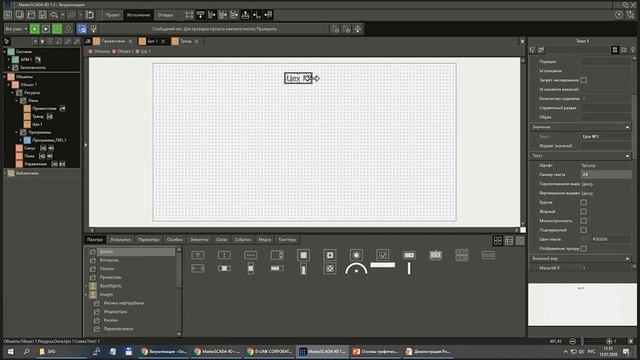Open the PowerPoint 'Основы графичес...' taskbar item
640x360 pixels.
coord(376,351)
